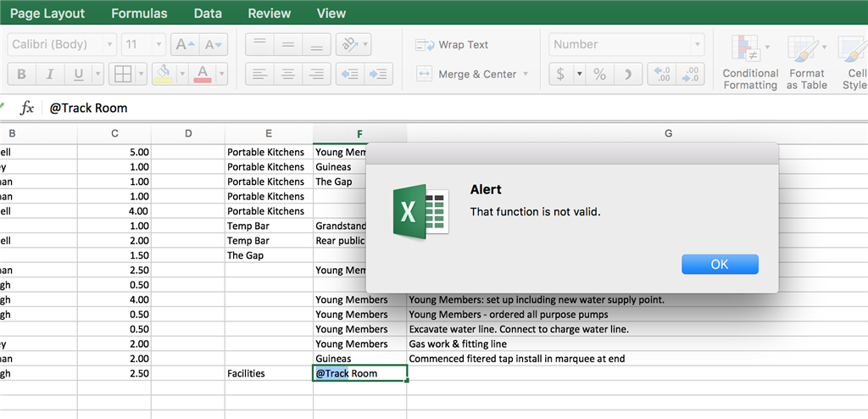Viewport: 868px width, 419px height.
Task: Apply currency dollar format
Action: tap(560, 74)
